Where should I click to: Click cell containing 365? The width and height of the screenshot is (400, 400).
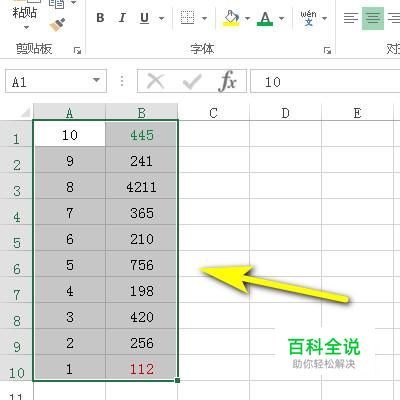142,212
